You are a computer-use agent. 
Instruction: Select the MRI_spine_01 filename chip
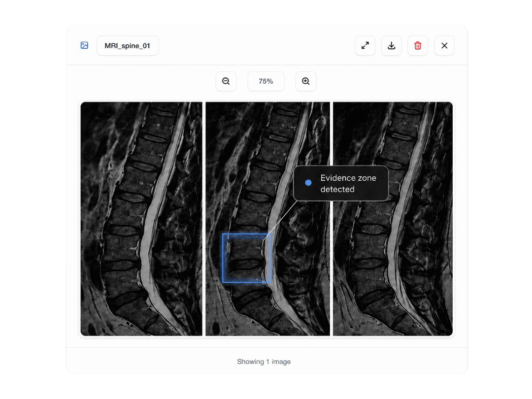coord(128,45)
